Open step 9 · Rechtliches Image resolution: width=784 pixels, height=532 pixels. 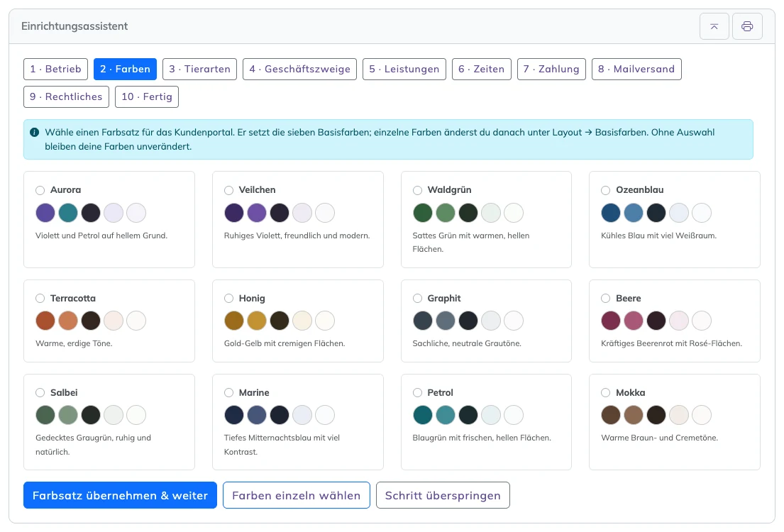(66, 96)
